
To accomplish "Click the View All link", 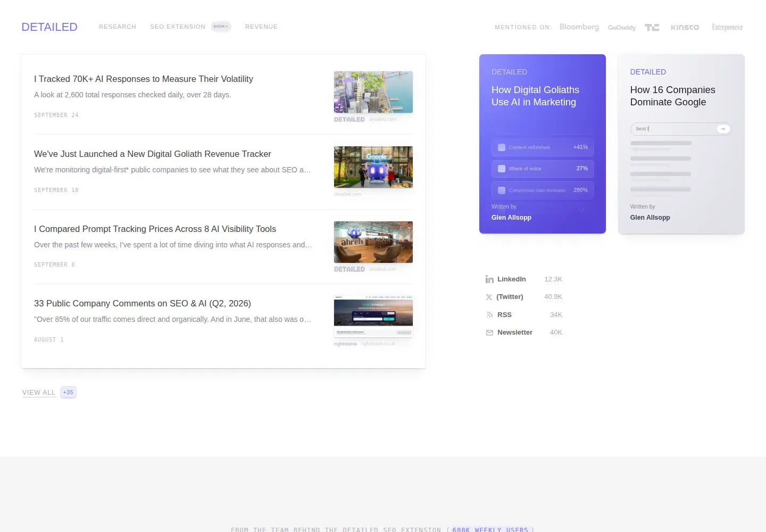I will pos(39,393).
